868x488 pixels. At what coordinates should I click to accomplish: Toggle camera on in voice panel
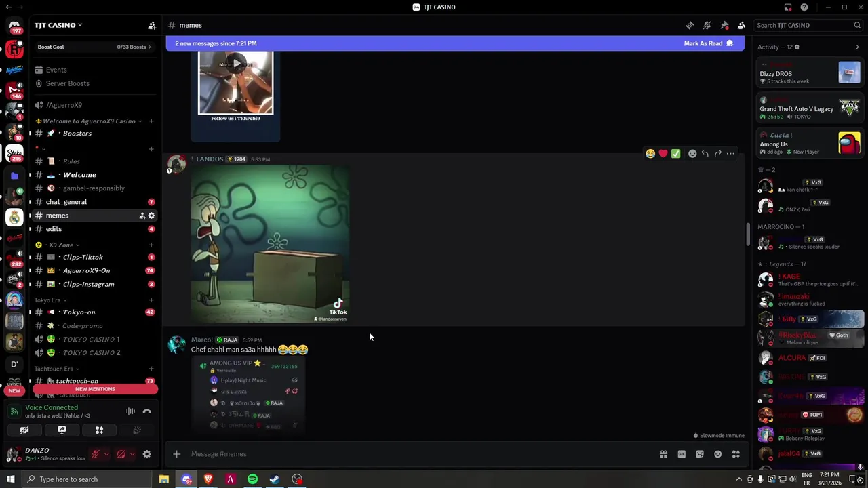24,430
